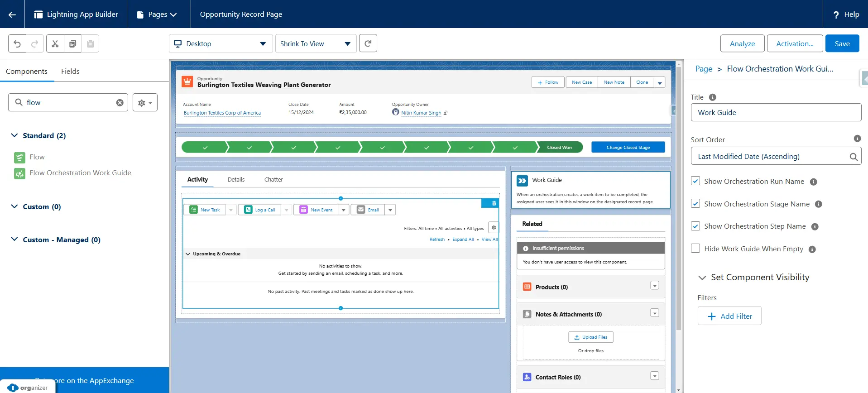Click the Closed Won path stage

point(560,147)
